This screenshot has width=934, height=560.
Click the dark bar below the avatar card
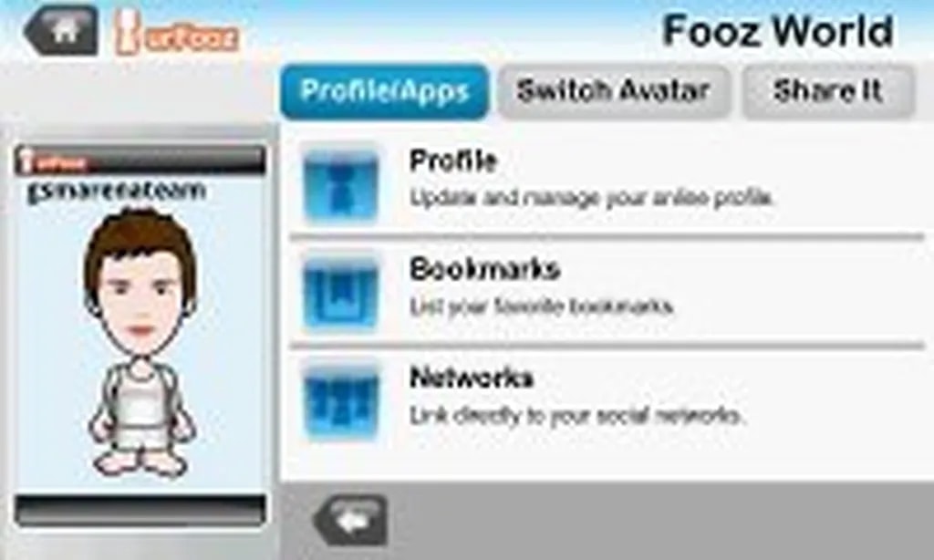(140, 510)
